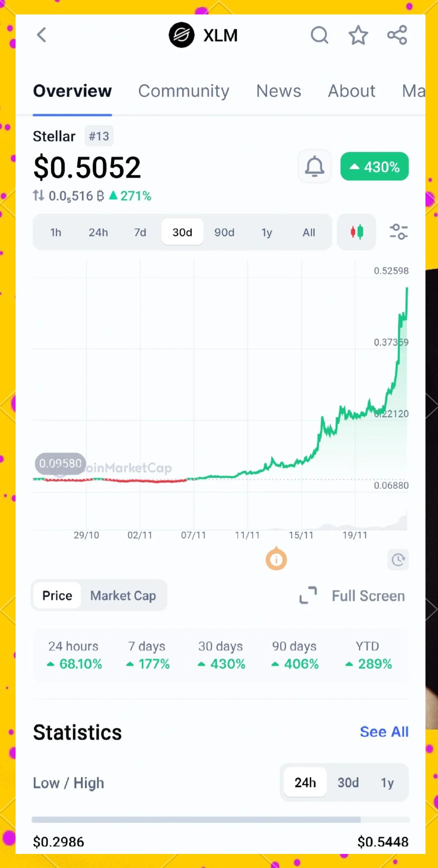Open search using the magnifier icon

point(320,35)
